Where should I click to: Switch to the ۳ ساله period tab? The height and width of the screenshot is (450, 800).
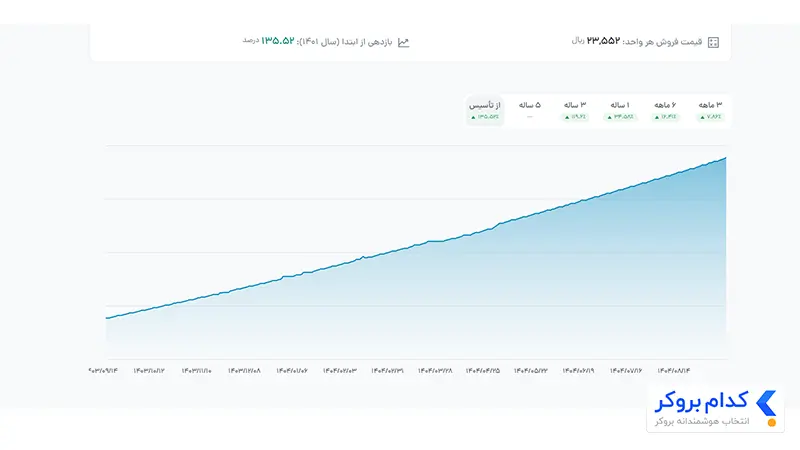[x=575, y=110]
